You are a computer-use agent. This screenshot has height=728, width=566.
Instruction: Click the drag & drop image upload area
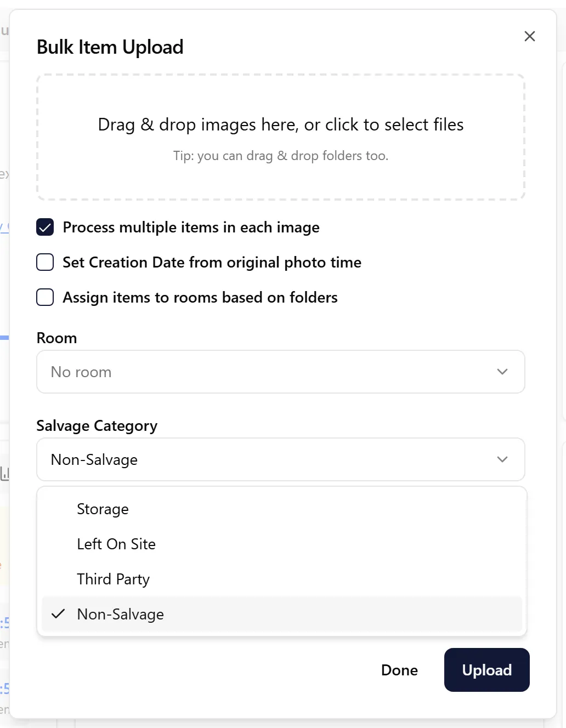click(281, 137)
